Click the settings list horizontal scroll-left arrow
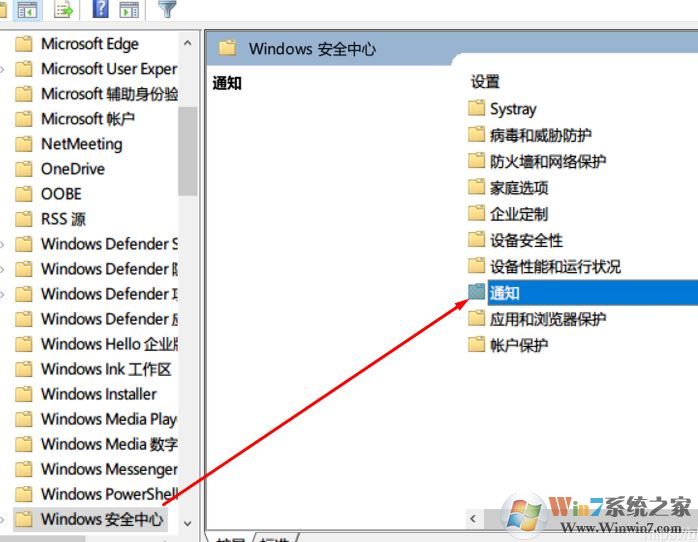The height and width of the screenshot is (542, 698). coord(473,518)
